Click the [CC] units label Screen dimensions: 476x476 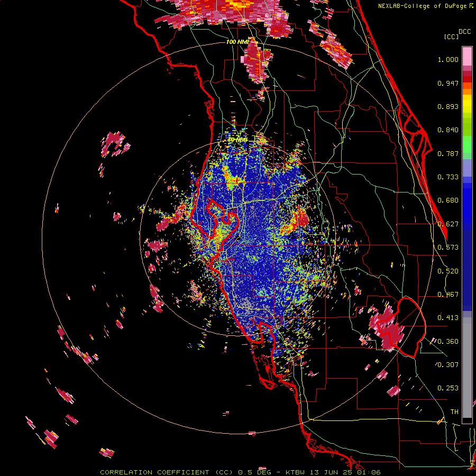click(452, 36)
